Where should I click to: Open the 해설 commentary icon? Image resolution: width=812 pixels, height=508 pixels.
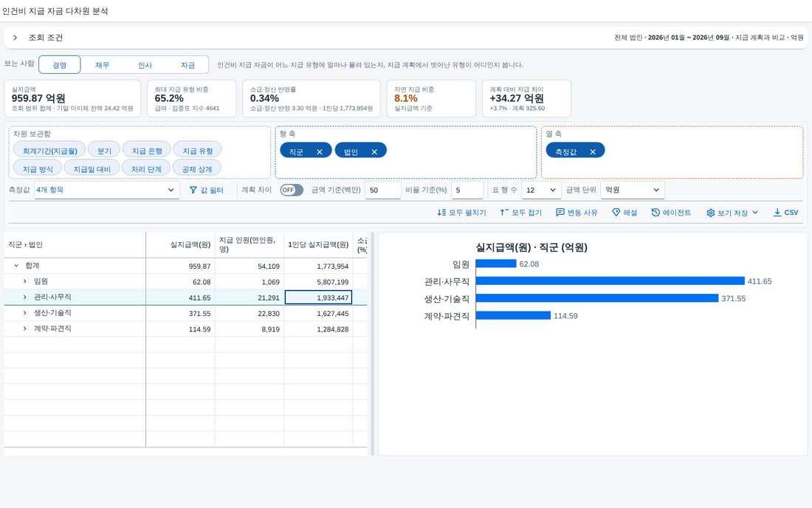coord(616,213)
